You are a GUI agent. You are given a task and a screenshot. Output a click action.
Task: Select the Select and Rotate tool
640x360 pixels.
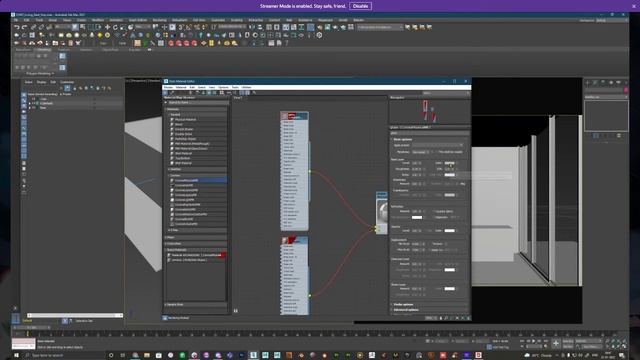pyautogui.click(x=115, y=27)
